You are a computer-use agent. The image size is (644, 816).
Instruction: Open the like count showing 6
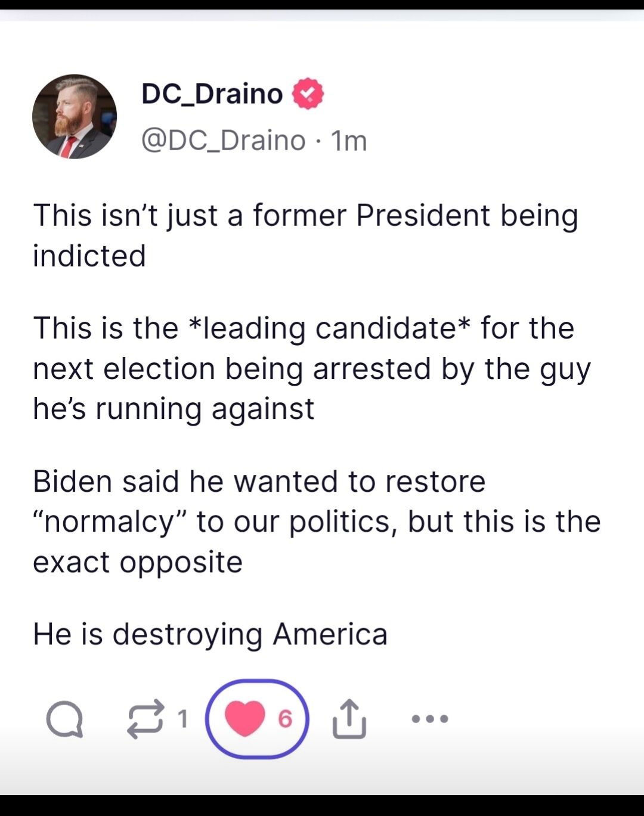pyautogui.click(x=286, y=718)
